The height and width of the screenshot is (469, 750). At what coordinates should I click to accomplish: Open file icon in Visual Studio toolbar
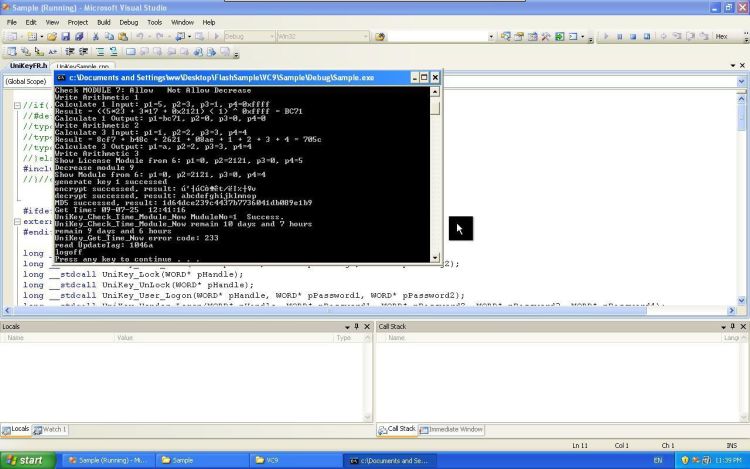pos(52,36)
